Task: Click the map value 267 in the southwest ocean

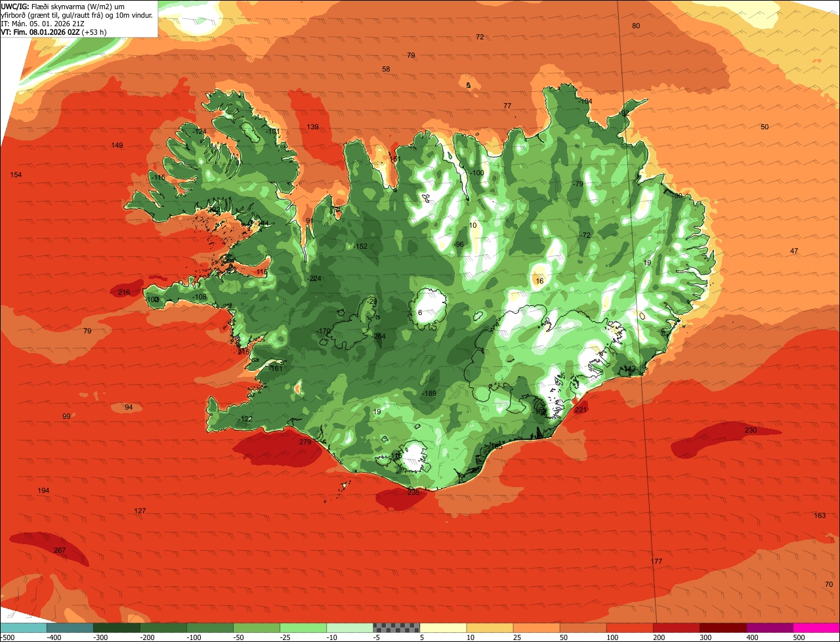Action: (x=60, y=550)
